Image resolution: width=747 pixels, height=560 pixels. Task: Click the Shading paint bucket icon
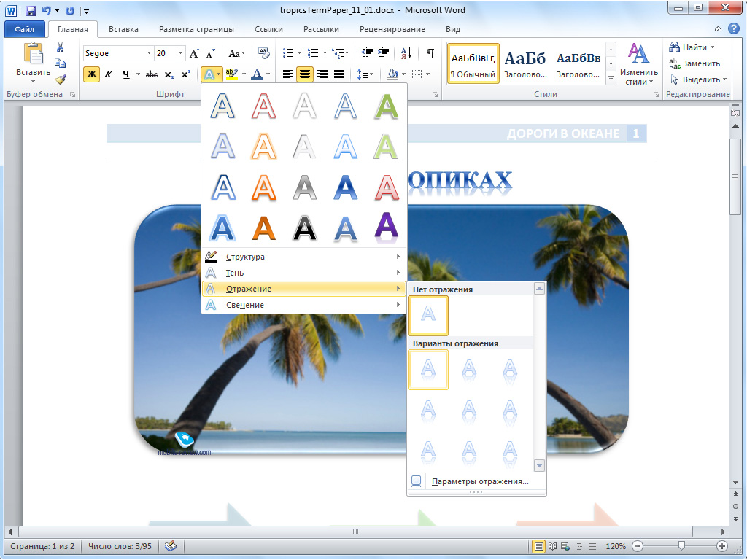[x=392, y=74]
